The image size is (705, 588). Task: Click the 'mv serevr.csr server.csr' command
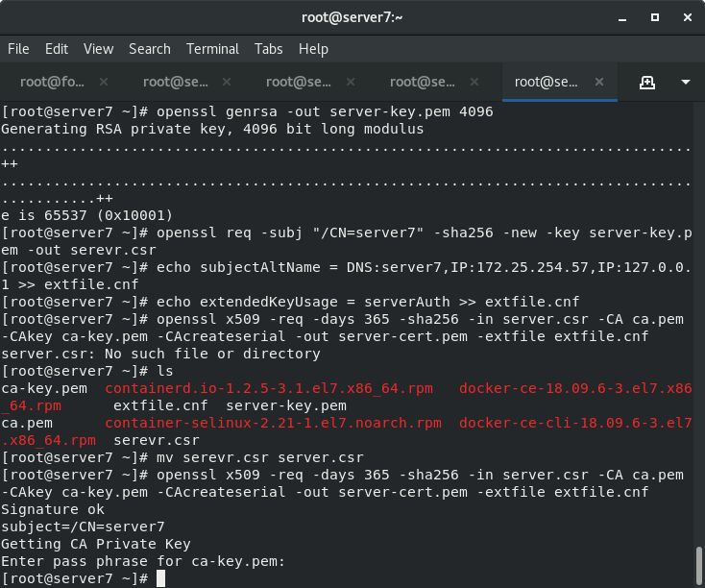[x=260, y=457]
